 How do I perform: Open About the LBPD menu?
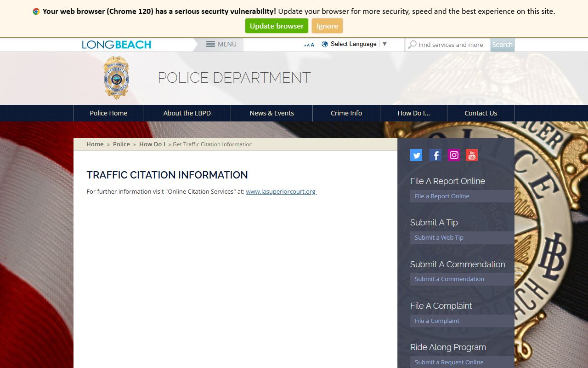tap(187, 113)
